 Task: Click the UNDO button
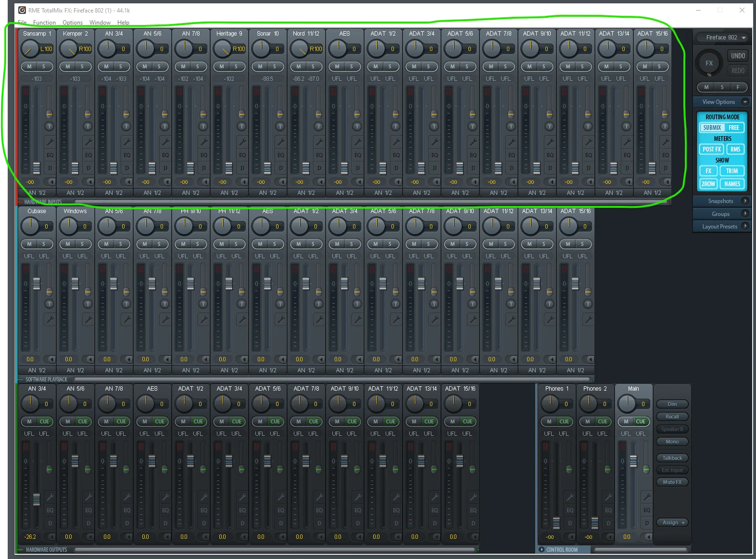pos(738,56)
